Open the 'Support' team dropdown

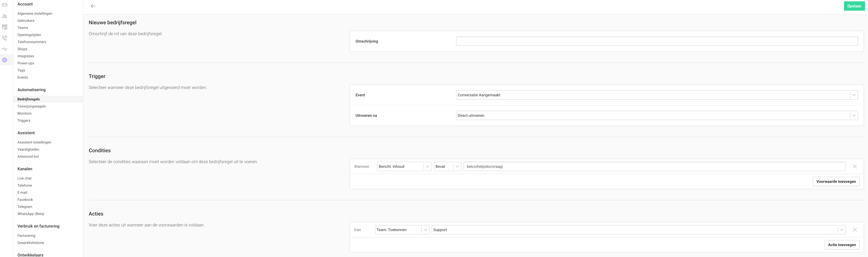639,230
